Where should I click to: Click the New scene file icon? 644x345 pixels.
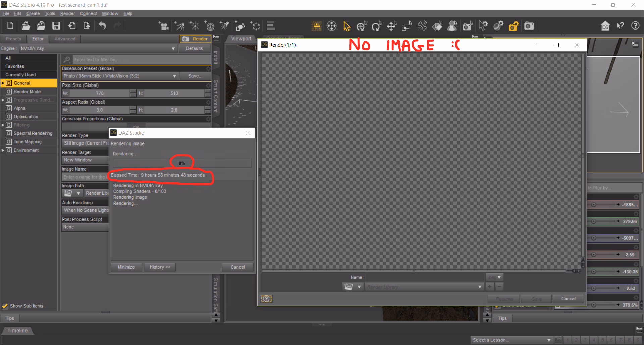pyautogui.click(x=10, y=26)
